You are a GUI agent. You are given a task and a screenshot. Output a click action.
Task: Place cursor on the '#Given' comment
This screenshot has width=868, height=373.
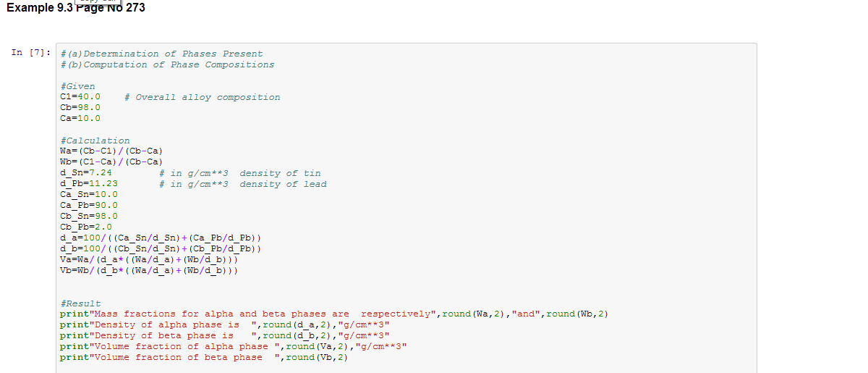click(x=77, y=86)
